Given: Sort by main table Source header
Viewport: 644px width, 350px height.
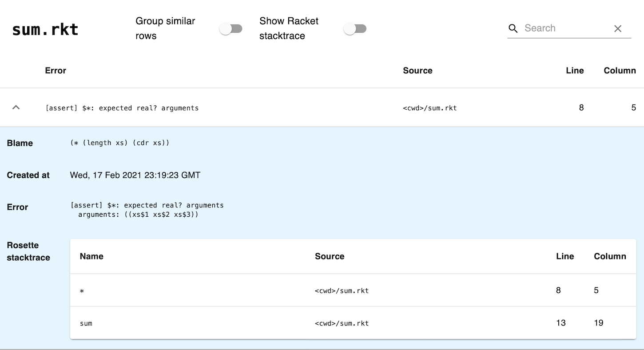Looking at the screenshot, I should [417, 71].
